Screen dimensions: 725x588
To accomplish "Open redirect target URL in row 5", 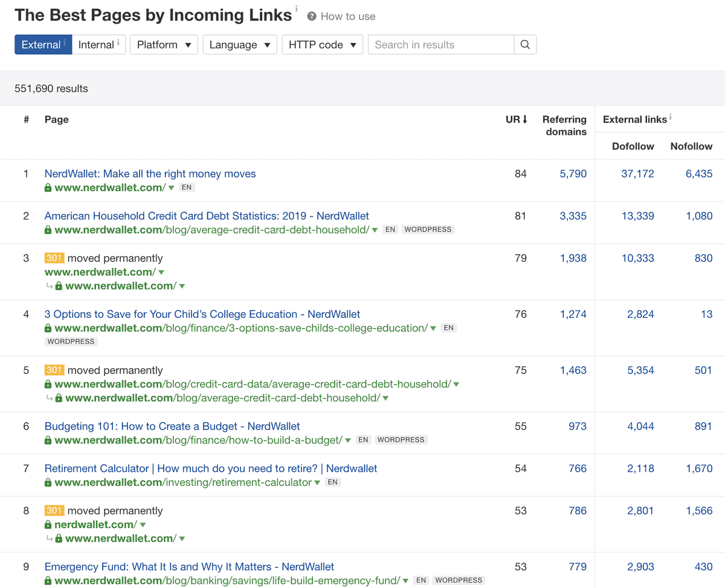I will [x=223, y=398].
